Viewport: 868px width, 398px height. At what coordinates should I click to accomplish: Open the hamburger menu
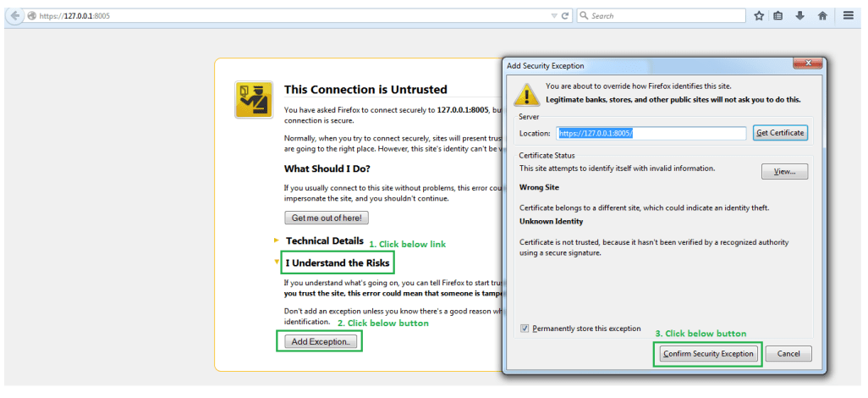click(848, 15)
